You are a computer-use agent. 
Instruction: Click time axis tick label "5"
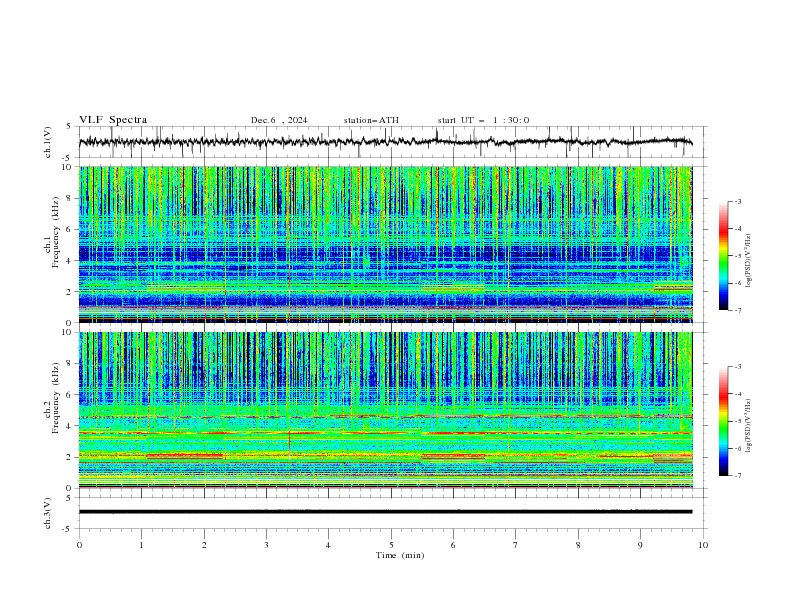[391, 545]
